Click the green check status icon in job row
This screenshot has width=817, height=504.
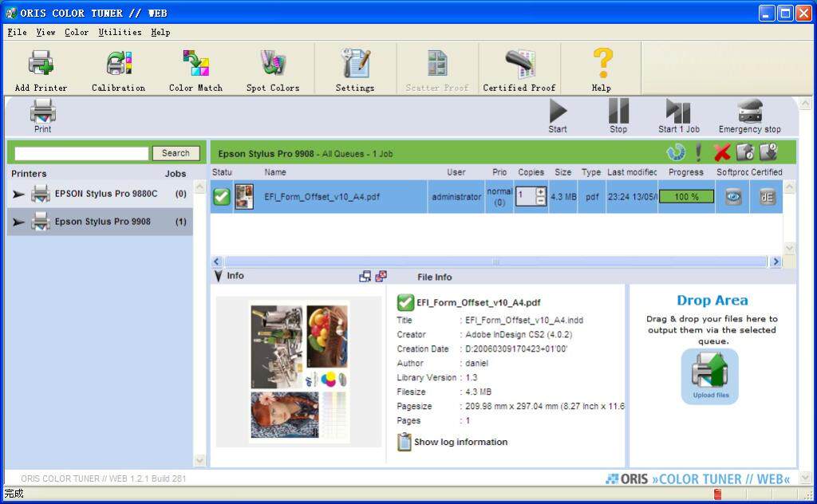(x=222, y=197)
